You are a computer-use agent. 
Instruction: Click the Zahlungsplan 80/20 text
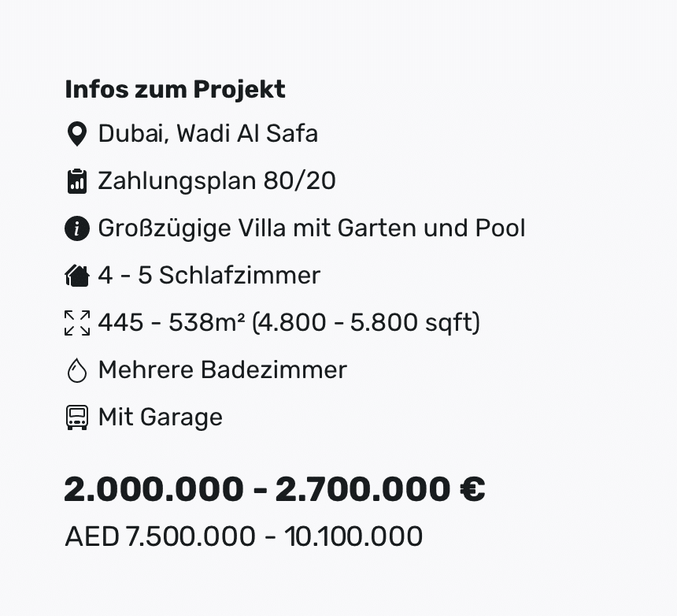[x=216, y=180]
